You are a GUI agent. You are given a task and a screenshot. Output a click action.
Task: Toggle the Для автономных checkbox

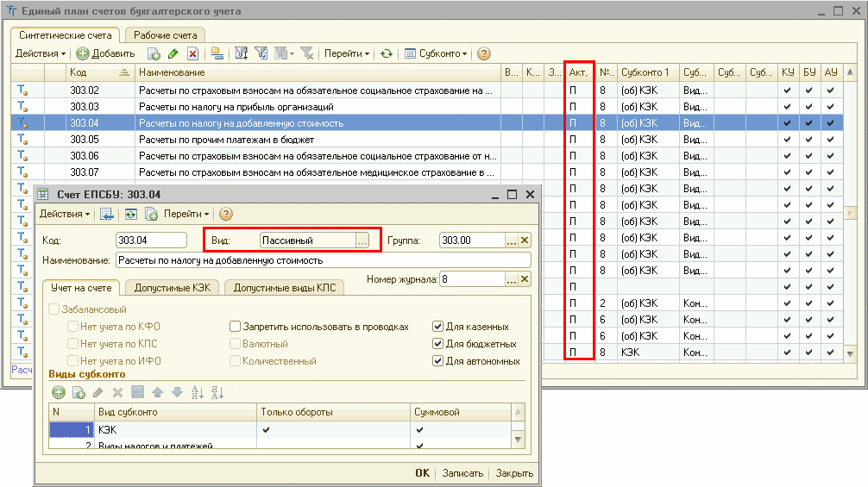coord(437,361)
